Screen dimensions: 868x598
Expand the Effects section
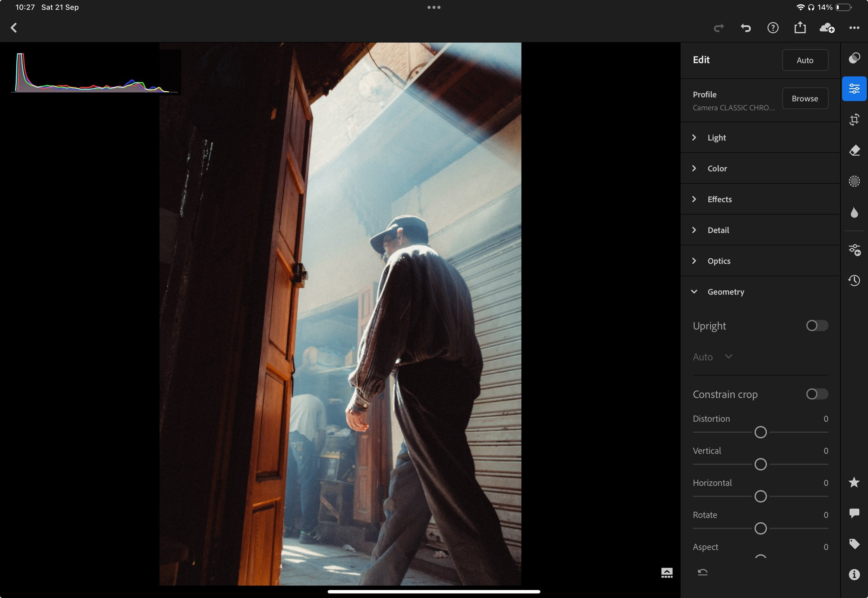coord(719,199)
